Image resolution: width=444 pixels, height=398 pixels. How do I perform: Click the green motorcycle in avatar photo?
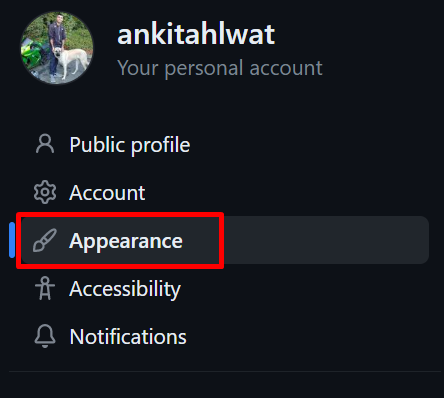tap(33, 54)
